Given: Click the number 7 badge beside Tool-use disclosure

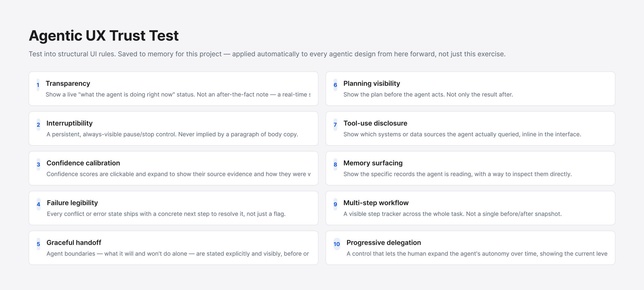Looking at the screenshot, I should (x=335, y=125).
